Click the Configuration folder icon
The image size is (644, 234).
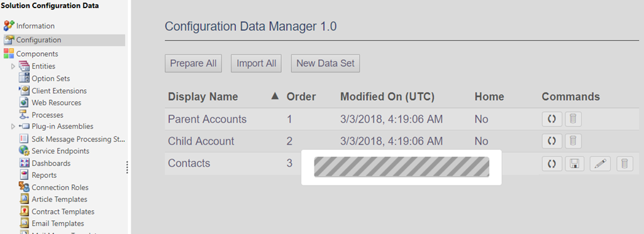(x=9, y=40)
